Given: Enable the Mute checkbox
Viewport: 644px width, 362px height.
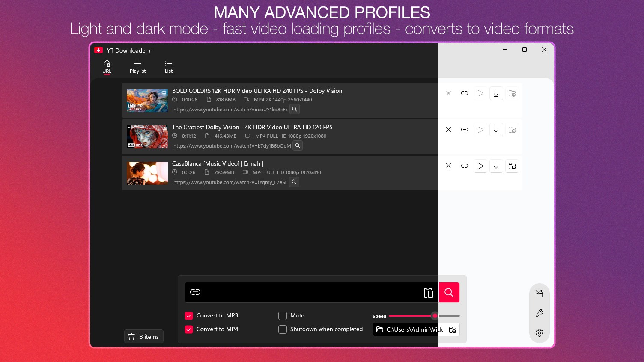Looking at the screenshot, I should coord(283,316).
